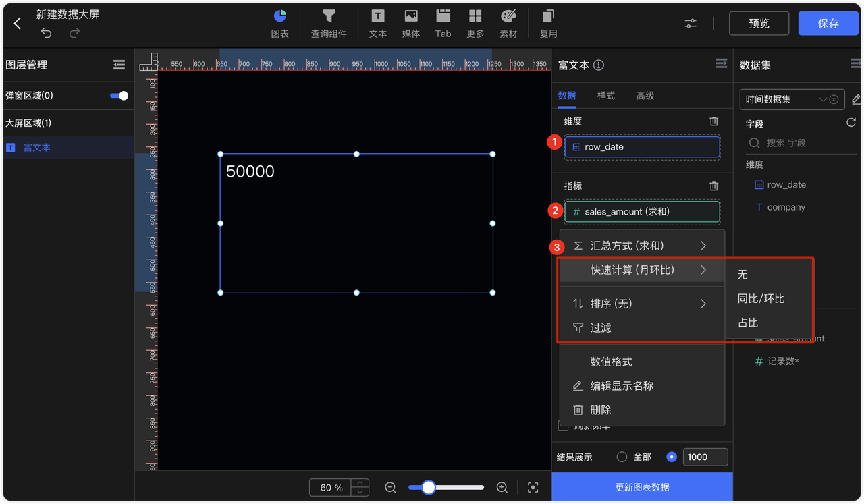The height and width of the screenshot is (504, 864).
Task: Edit the 1000 result count field
Action: (705, 457)
